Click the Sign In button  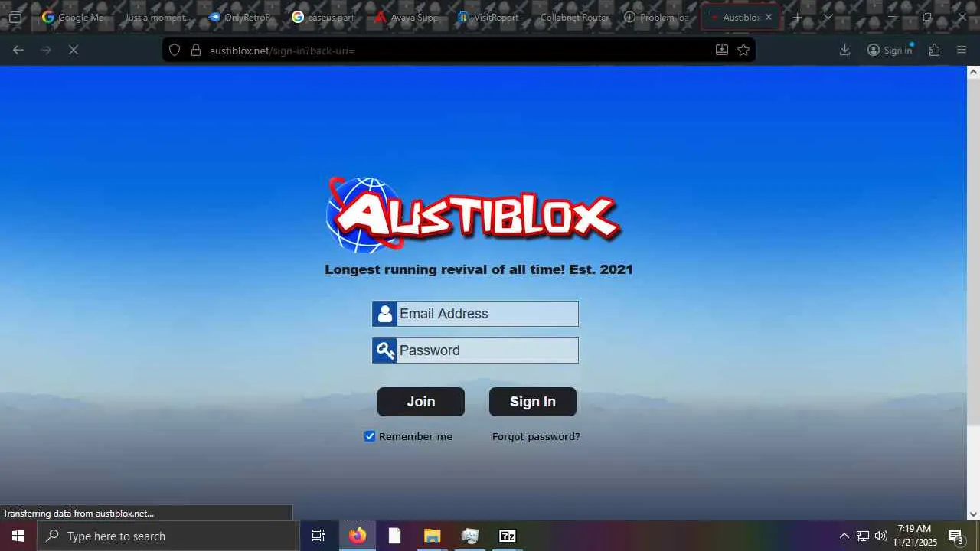pyautogui.click(x=533, y=402)
